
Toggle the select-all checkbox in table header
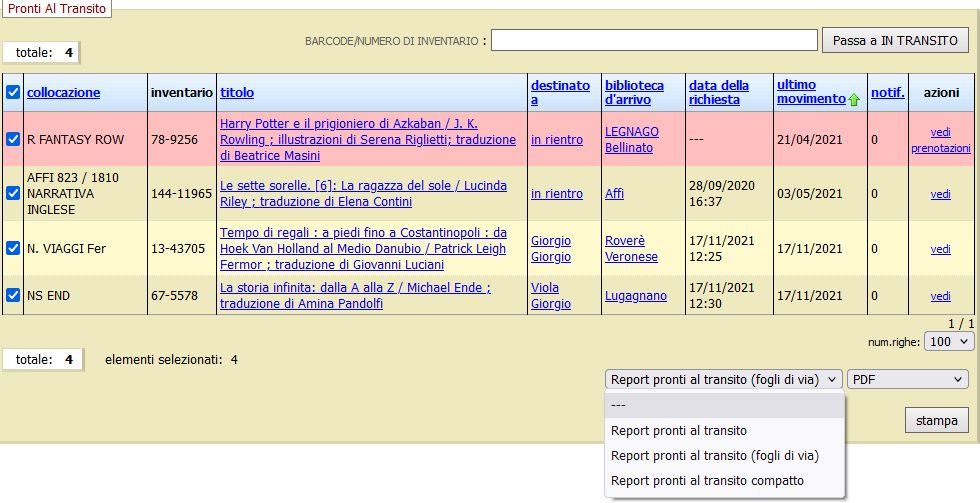[x=13, y=93]
